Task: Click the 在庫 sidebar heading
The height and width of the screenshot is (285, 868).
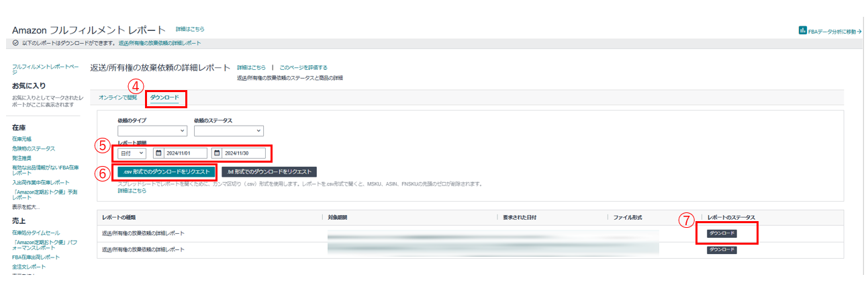Action: coord(19,127)
